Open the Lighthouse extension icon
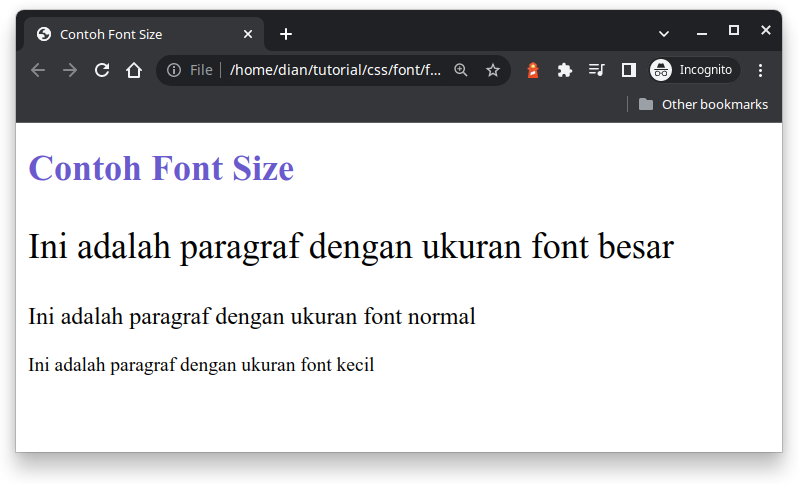 point(533,70)
